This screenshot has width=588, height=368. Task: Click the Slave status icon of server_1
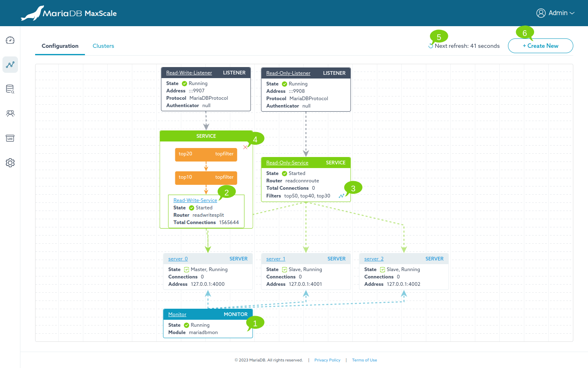285,269
